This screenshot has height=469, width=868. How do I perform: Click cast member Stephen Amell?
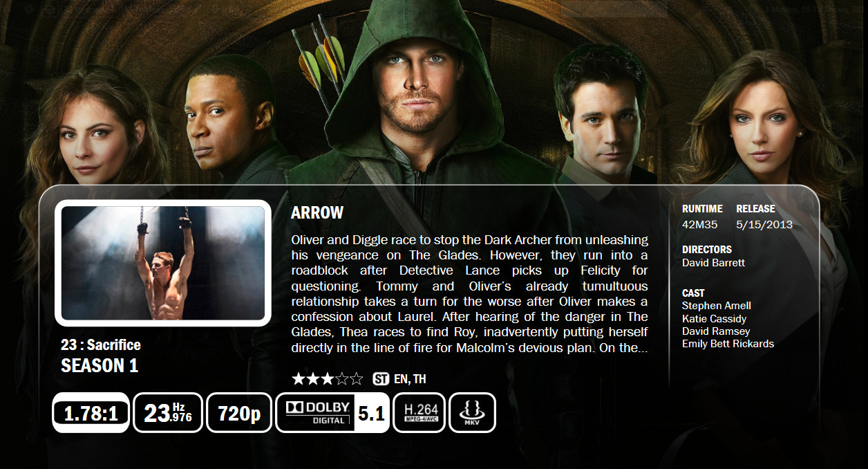click(x=717, y=306)
